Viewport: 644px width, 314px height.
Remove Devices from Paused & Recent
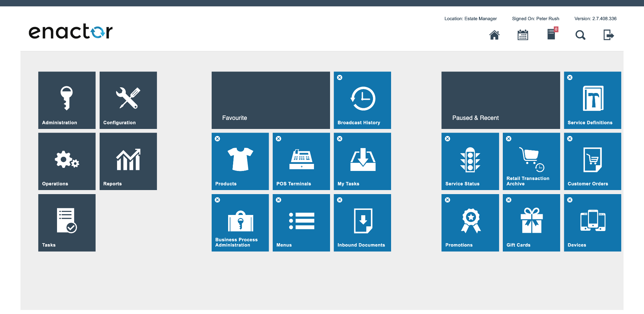pos(570,200)
